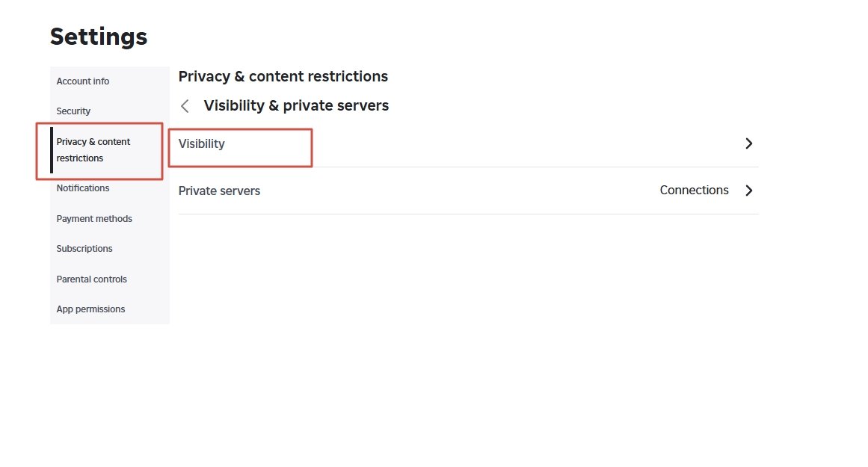Select Privacy & content restrictions in the sidebar
The width and height of the screenshot is (868, 467).
pyautogui.click(x=93, y=150)
